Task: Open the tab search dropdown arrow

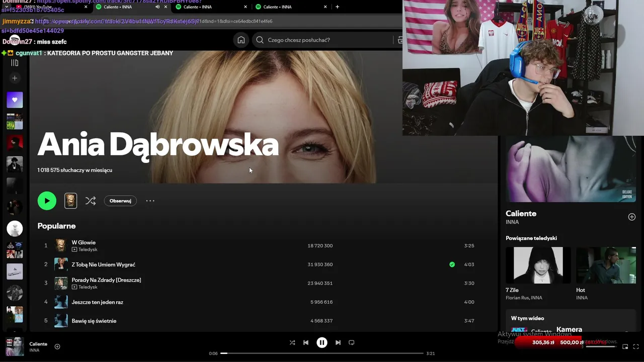Action: 6,7
